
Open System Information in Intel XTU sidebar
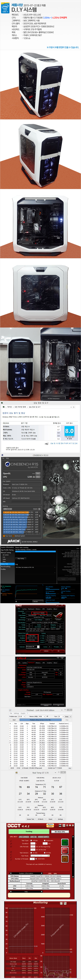click(7, 547)
